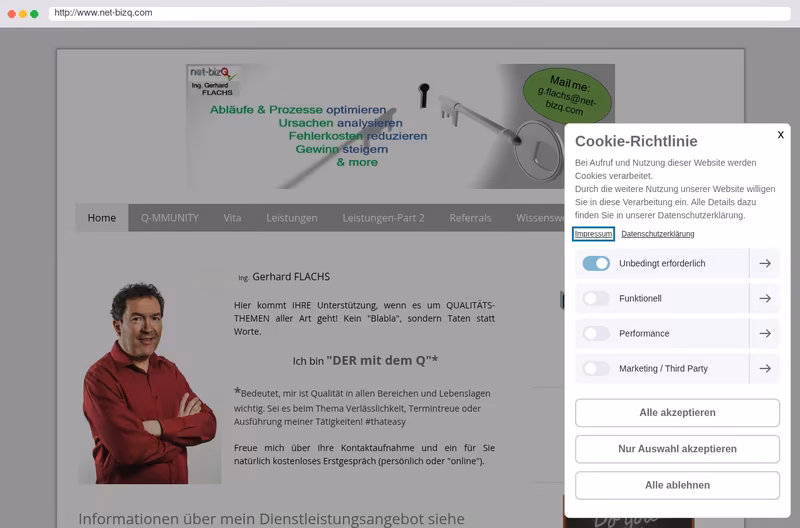Expand Unbedingt erforderlich details arrow
Screen dimensions: 800x528
point(765,263)
